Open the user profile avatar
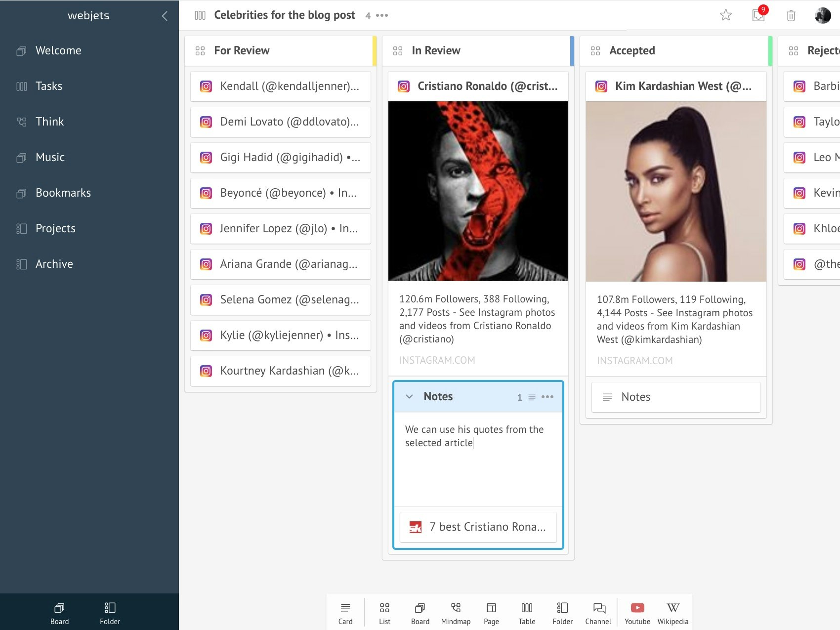This screenshot has height=630, width=840. (x=823, y=15)
